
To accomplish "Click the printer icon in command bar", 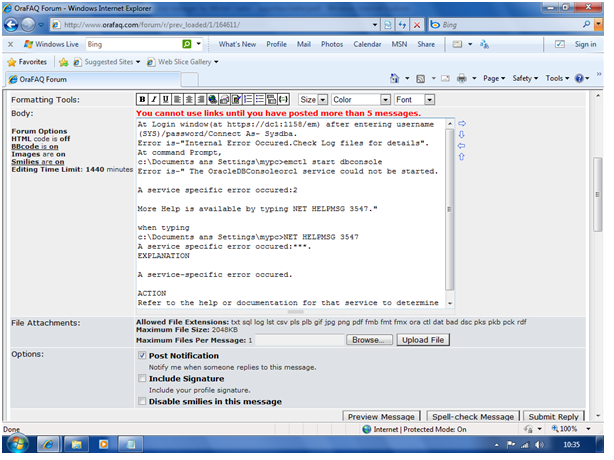I will tap(461, 78).
